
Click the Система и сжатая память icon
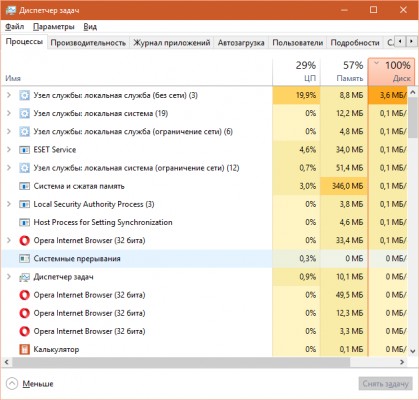tap(24, 186)
